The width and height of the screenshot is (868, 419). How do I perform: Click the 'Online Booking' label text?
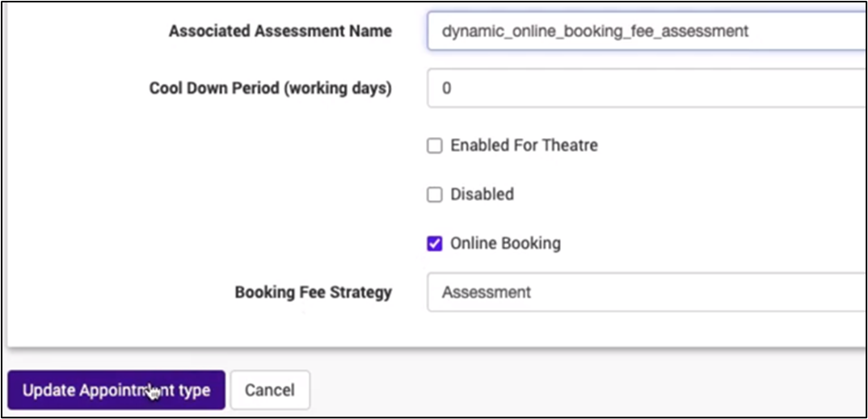[x=505, y=243]
